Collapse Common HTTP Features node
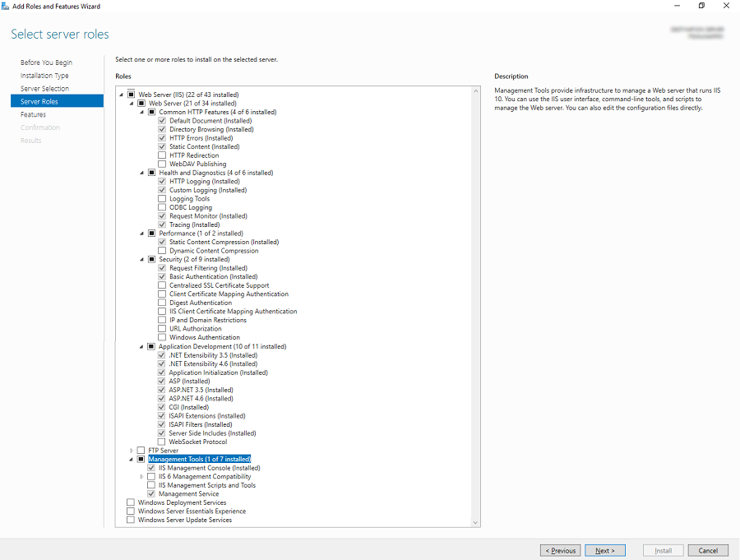740x560 pixels. coord(141,113)
